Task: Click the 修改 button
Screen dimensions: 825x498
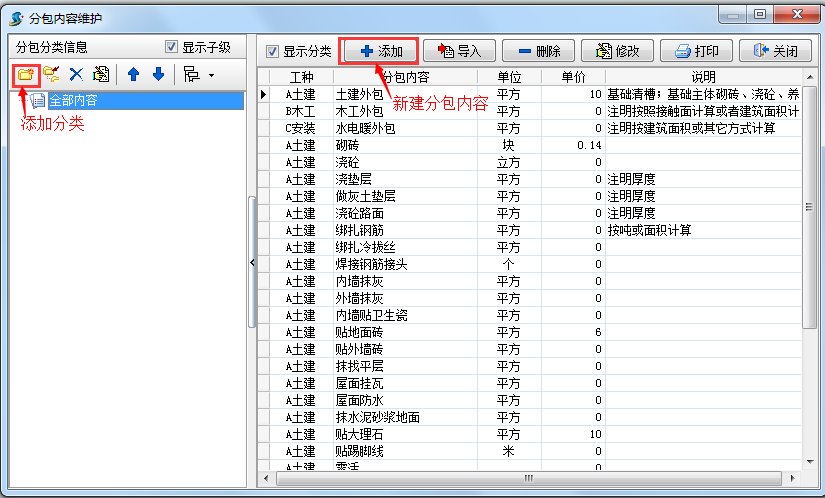Action: 617,51
